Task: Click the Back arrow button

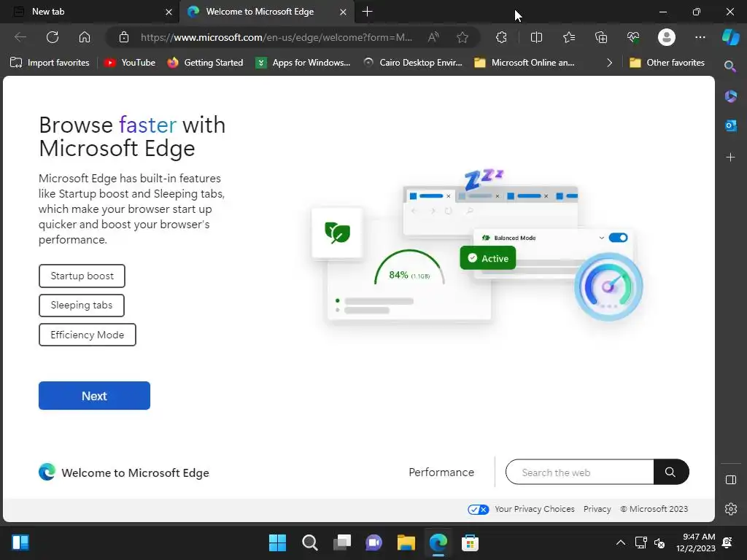Action: point(20,37)
